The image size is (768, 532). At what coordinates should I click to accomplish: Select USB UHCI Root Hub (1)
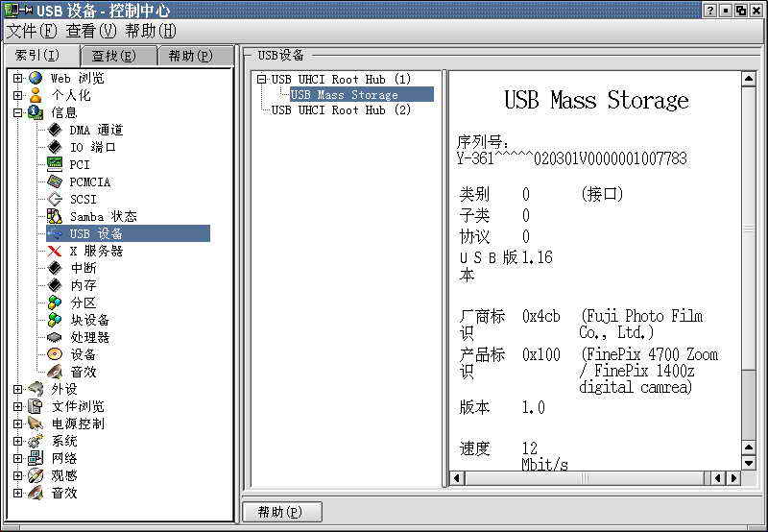click(341, 79)
